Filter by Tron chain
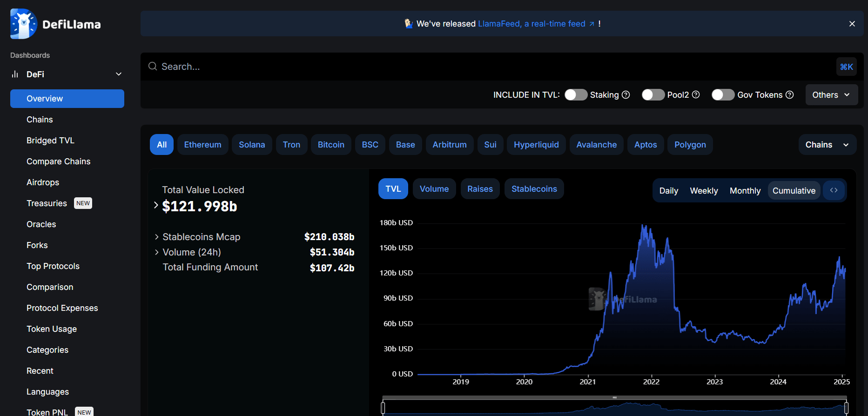868x416 pixels. pyautogui.click(x=292, y=145)
